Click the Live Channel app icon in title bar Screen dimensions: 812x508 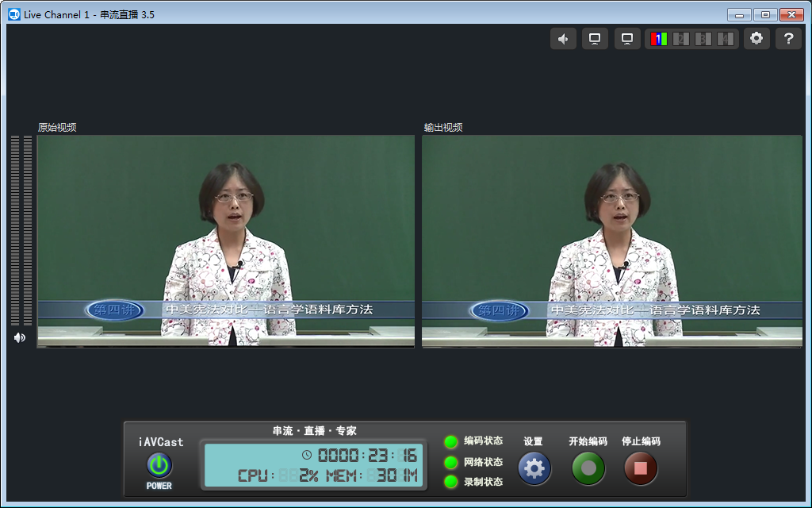pos(14,14)
